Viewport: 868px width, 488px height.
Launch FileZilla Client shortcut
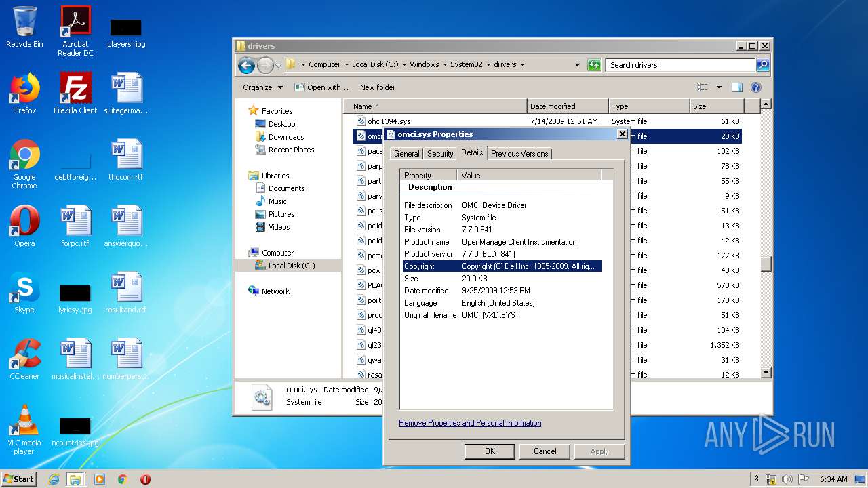(75, 94)
